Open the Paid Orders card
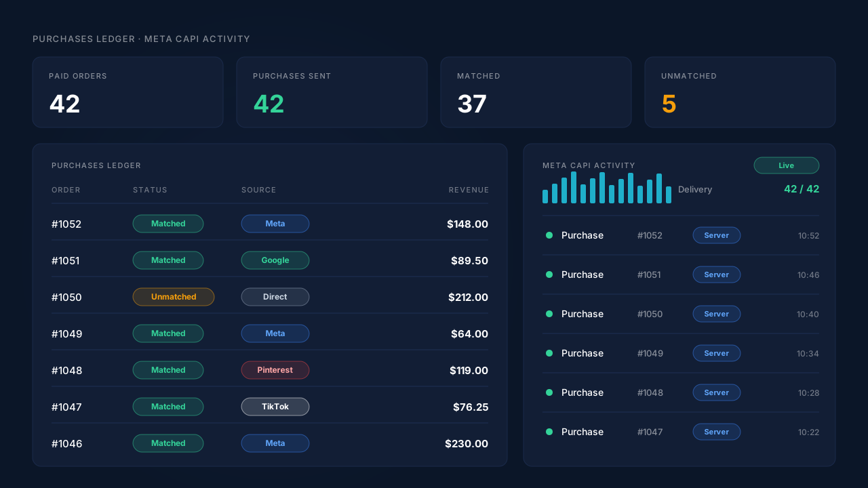The height and width of the screenshot is (488, 868). point(128,92)
